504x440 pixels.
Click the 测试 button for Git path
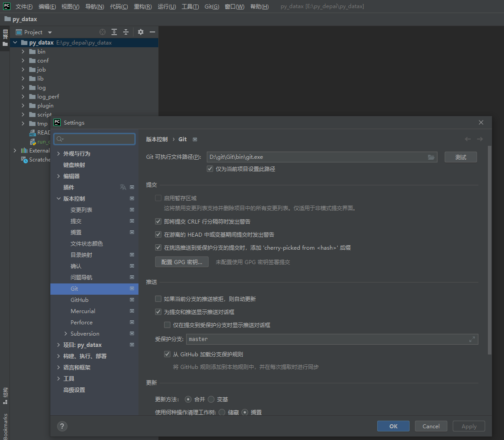click(460, 157)
